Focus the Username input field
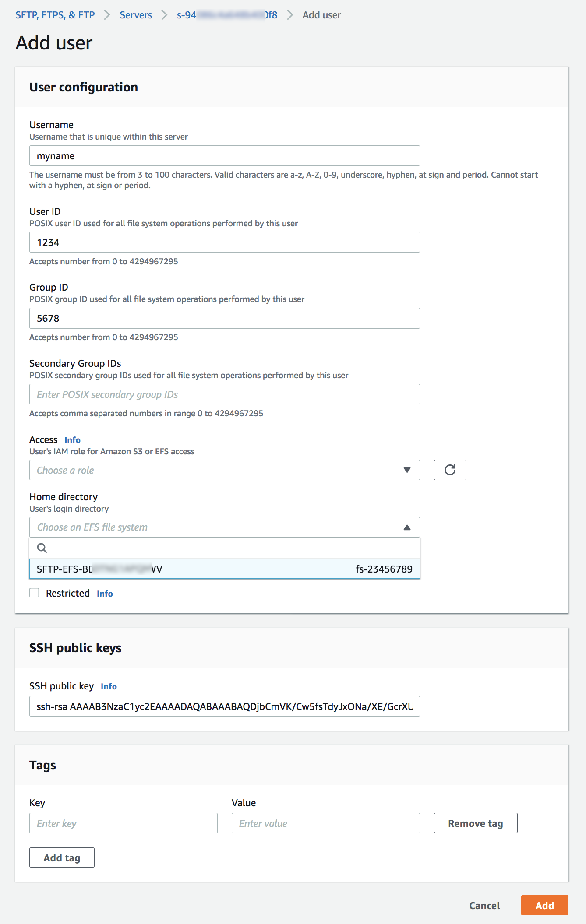 pos(224,156)
